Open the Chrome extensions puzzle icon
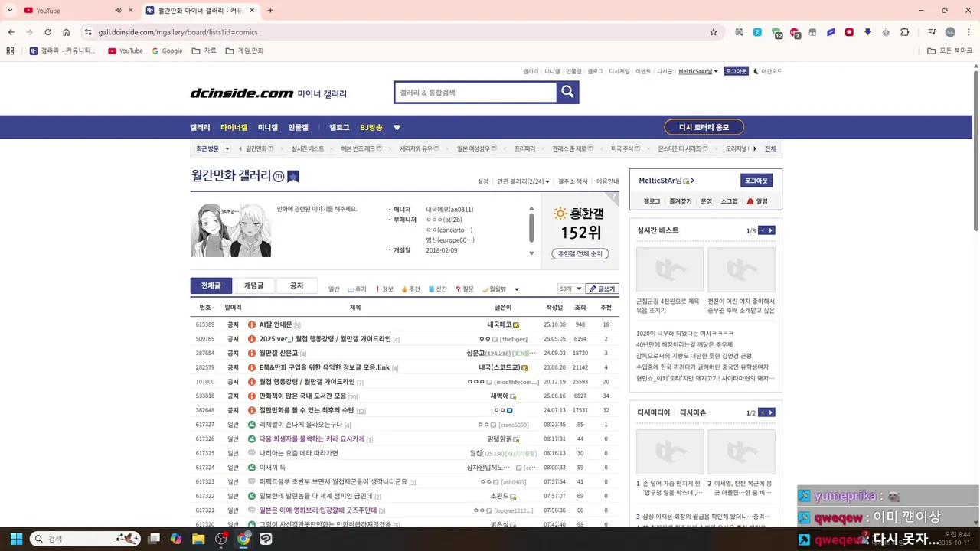This screenshot has height=551, width=980. pos(905,32)
